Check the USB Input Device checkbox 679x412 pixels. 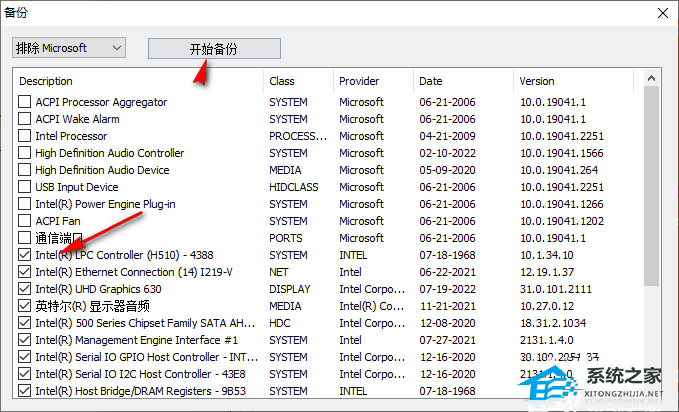[x=25, y=187]
